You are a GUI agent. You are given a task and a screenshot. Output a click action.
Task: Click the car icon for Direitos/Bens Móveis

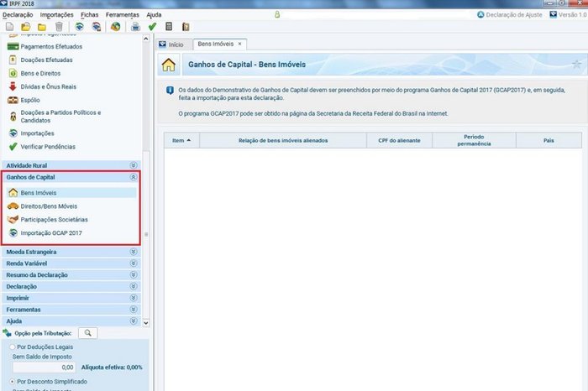[13, 206]
